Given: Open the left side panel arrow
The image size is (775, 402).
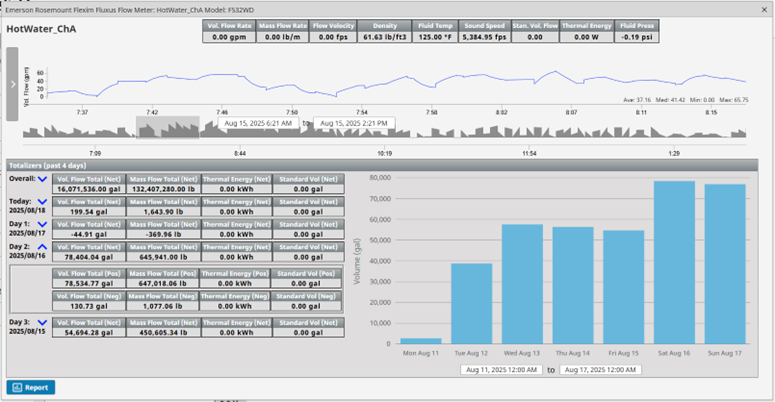Looking at the screenshot, I should pyautogui.click(x=12, y=84).
